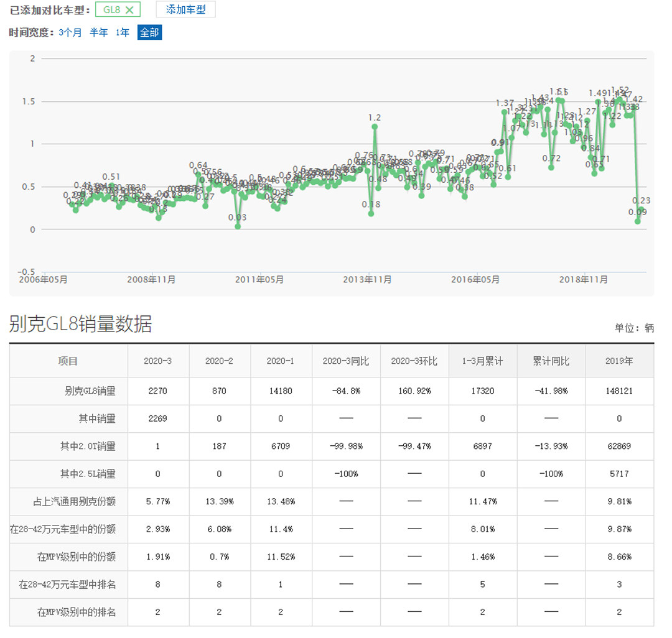Select the 累计同比 column header
Image resolution: width=672 pixels, height=638 pixels.
pos(551,361)
